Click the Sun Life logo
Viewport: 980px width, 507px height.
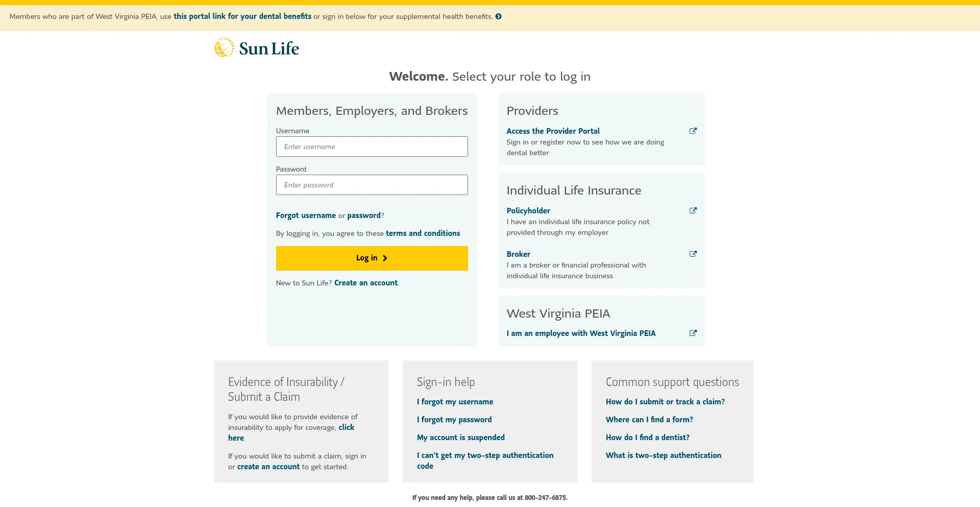click(x=256, y=47)
